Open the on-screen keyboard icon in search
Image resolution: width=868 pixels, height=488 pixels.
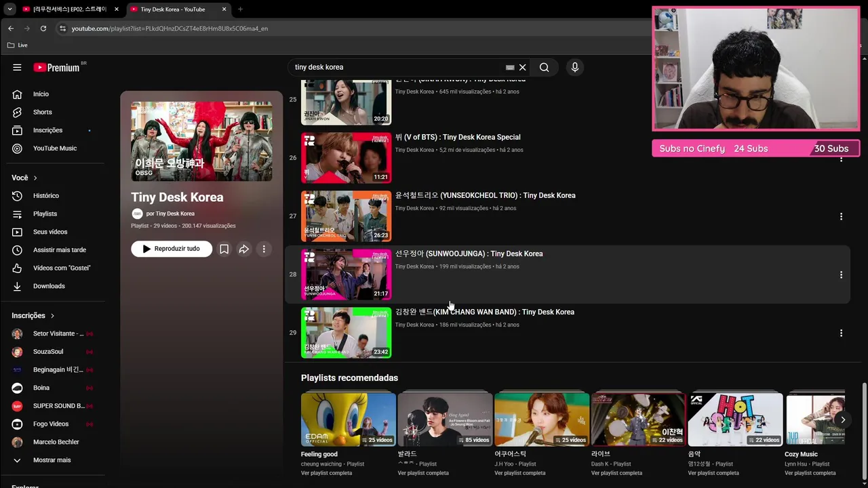510,68
